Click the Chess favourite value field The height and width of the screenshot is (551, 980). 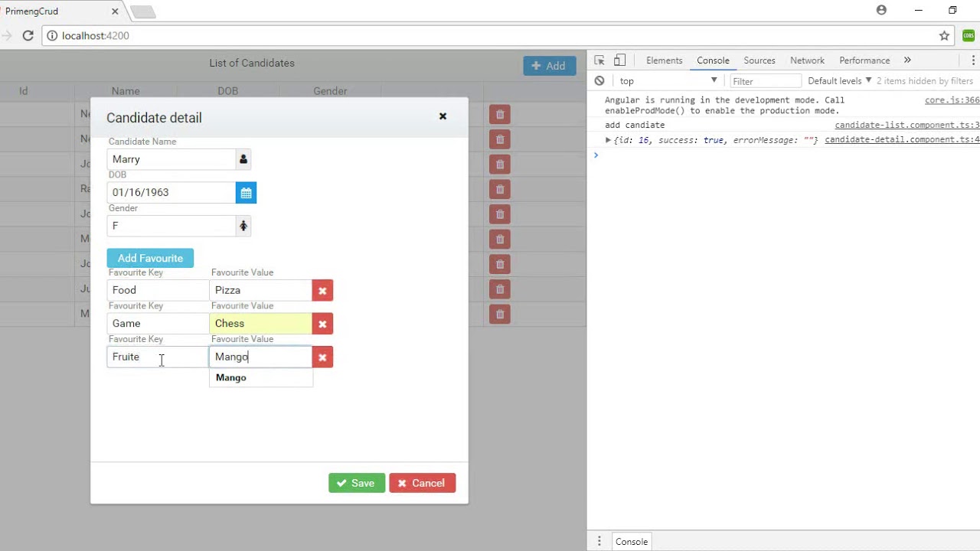[x=261, y=324]
